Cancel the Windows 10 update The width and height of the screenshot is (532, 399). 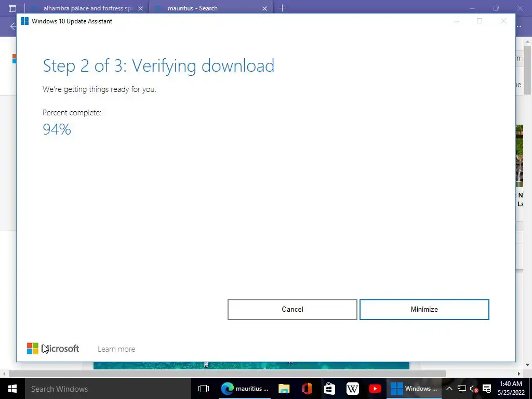click(x=292, y=310)
